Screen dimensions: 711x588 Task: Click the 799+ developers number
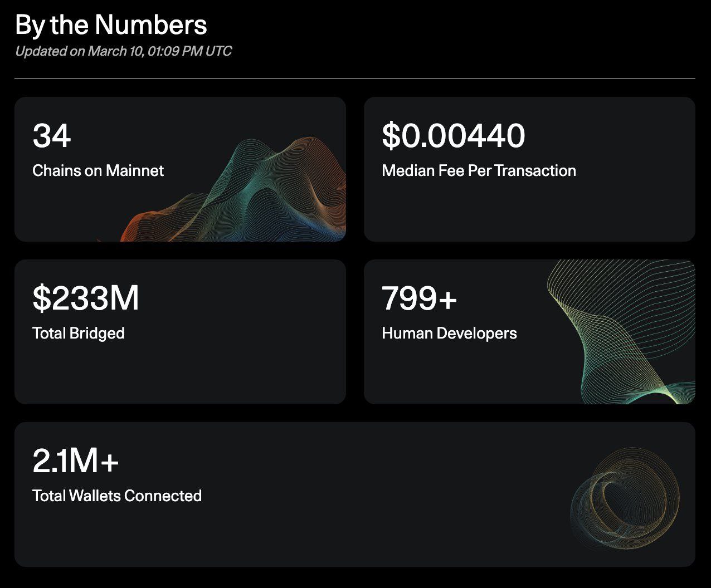[420, 298]
